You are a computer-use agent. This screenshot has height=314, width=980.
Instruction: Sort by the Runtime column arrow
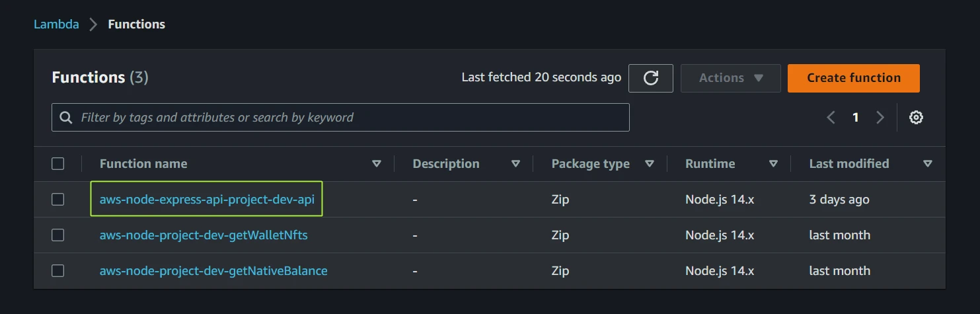coord(773,164)
